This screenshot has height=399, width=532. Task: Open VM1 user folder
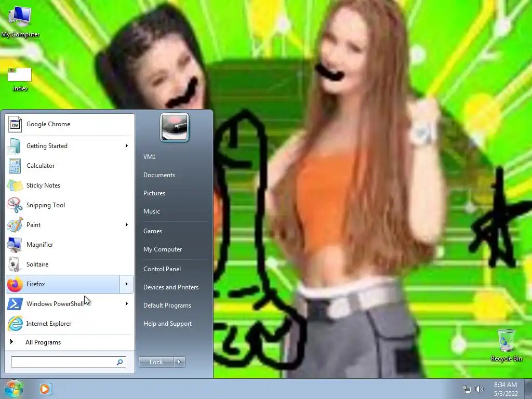click(149, 157)
